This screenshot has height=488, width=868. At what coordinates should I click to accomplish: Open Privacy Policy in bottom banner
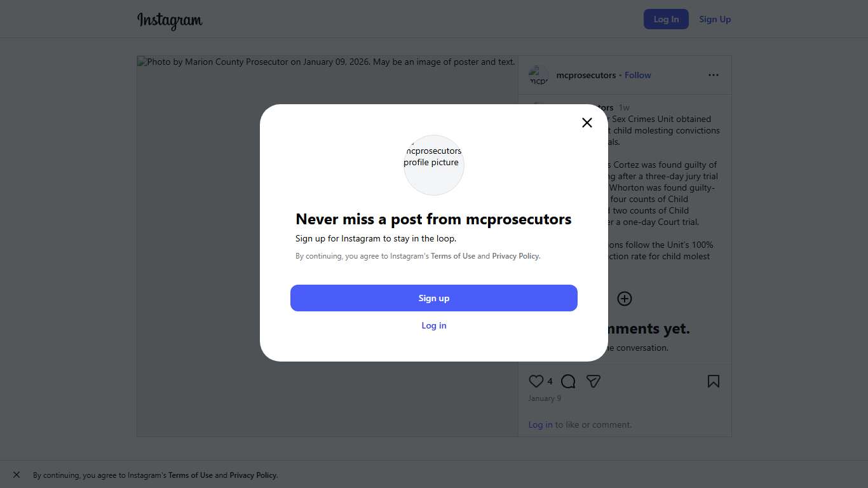253,475
